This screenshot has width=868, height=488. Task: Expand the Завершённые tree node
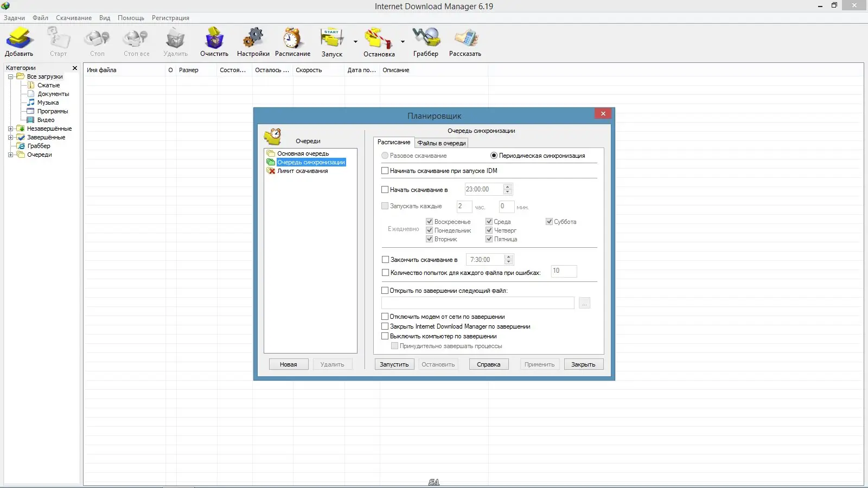[10, 137]
